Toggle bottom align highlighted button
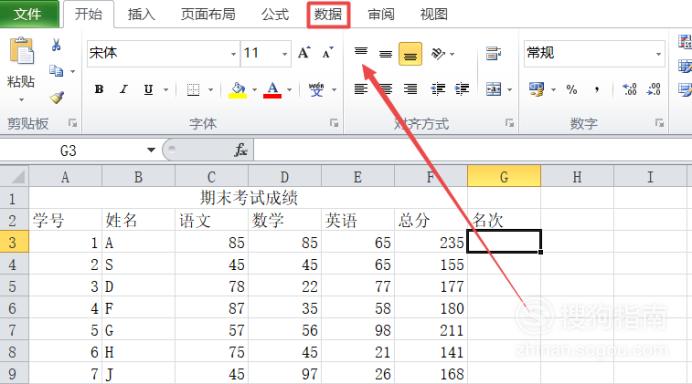This screenshot has width=692, height=384. click(410, 54)
